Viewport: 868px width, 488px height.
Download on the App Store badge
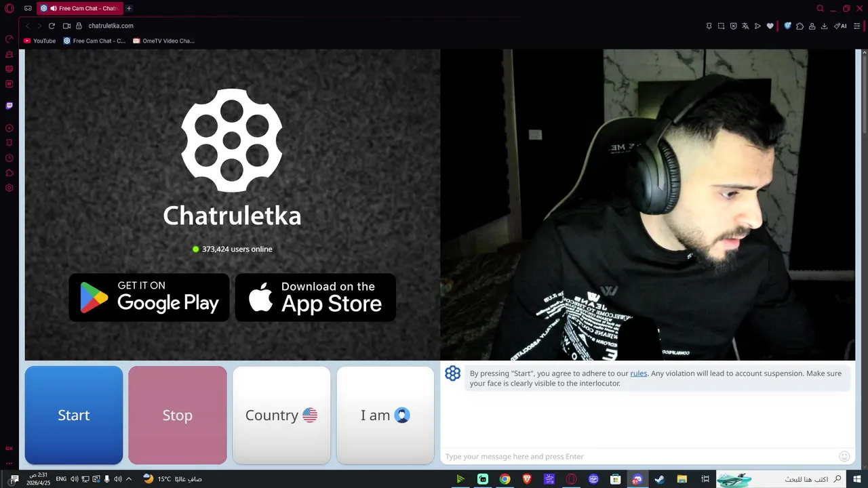tap(315, 298)
